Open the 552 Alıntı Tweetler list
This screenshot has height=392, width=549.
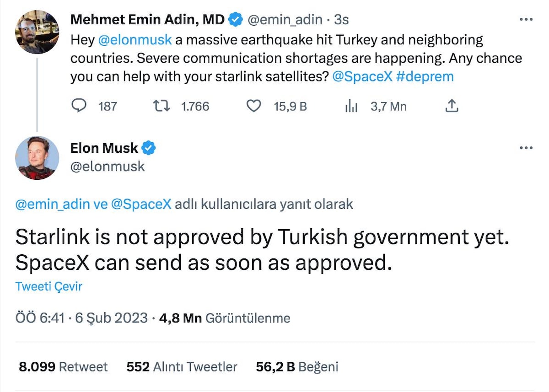click(182, 366)
